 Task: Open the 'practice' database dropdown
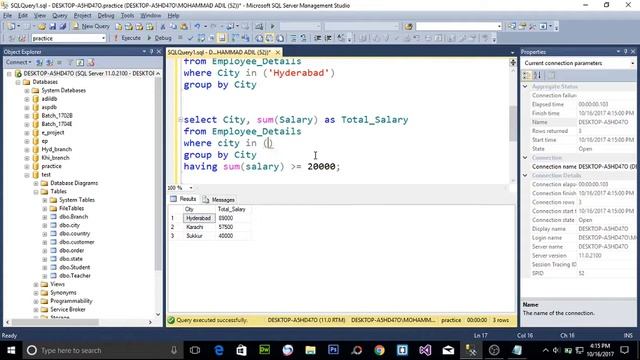point(103,38)
